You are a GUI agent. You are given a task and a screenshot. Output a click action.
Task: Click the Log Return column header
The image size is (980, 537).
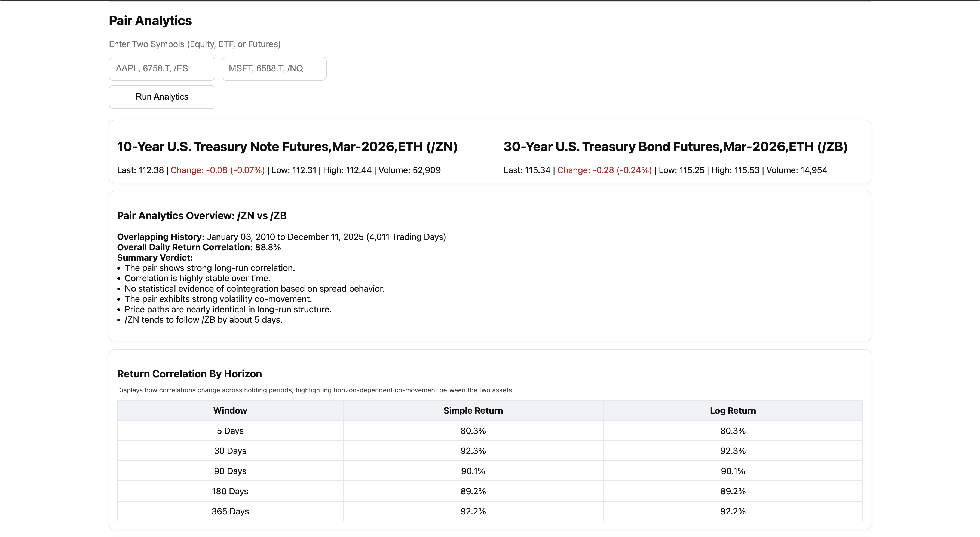(733, 410)
